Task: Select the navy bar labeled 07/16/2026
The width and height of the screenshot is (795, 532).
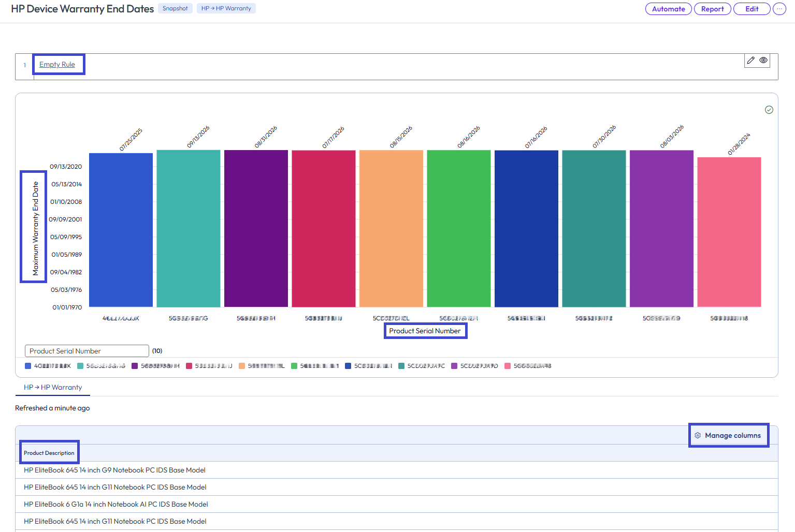Action: (x=526, y=229)
